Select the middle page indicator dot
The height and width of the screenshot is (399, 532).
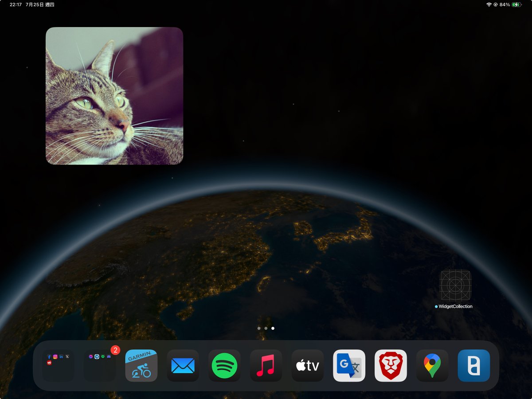(266, 328)
